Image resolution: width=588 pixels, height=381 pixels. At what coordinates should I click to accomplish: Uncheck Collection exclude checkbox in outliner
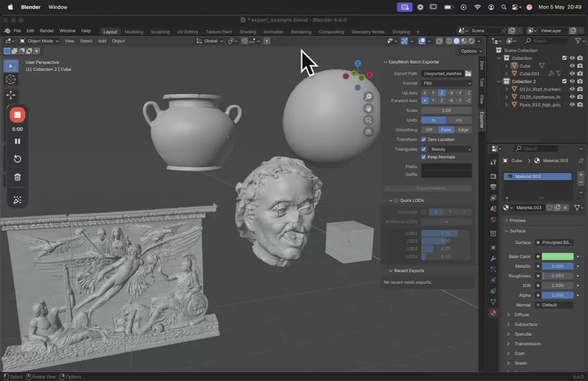point(564,58)
